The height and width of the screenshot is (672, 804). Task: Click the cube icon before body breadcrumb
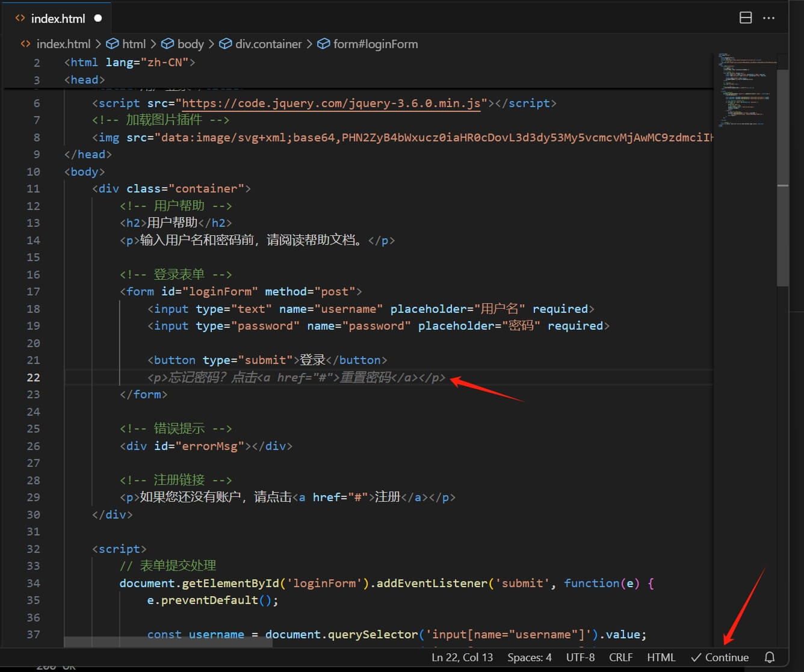(168, 43)
